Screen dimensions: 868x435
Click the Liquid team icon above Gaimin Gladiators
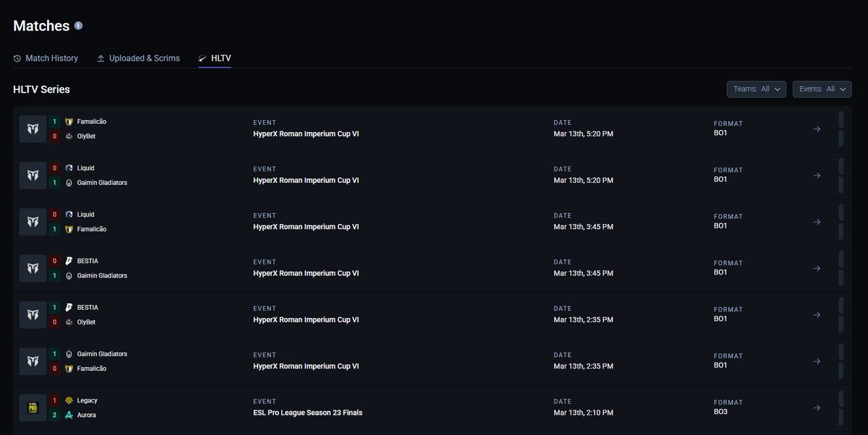click(x=69, y=168)
